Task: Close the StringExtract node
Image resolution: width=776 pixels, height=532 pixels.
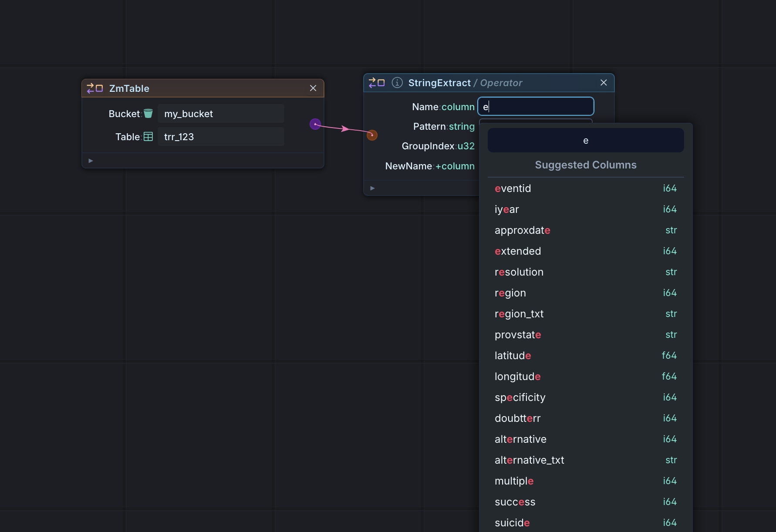Action: click(x=604, y=82)
